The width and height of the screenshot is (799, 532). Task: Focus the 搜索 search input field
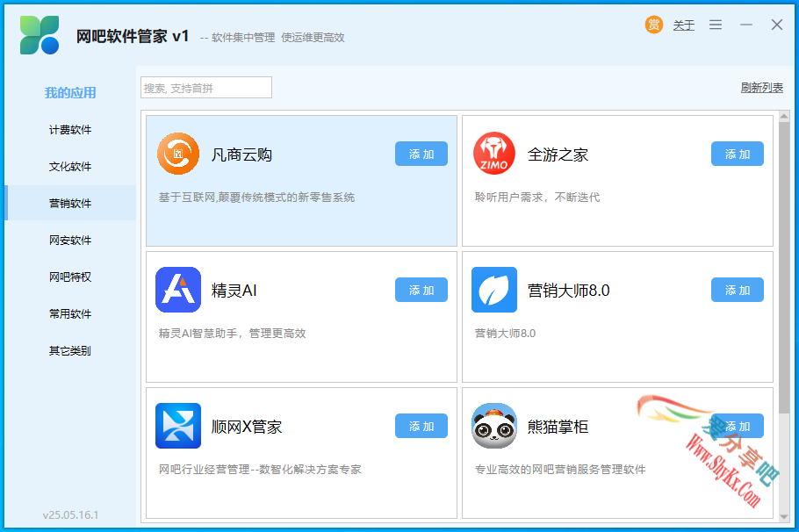point(206,88)
